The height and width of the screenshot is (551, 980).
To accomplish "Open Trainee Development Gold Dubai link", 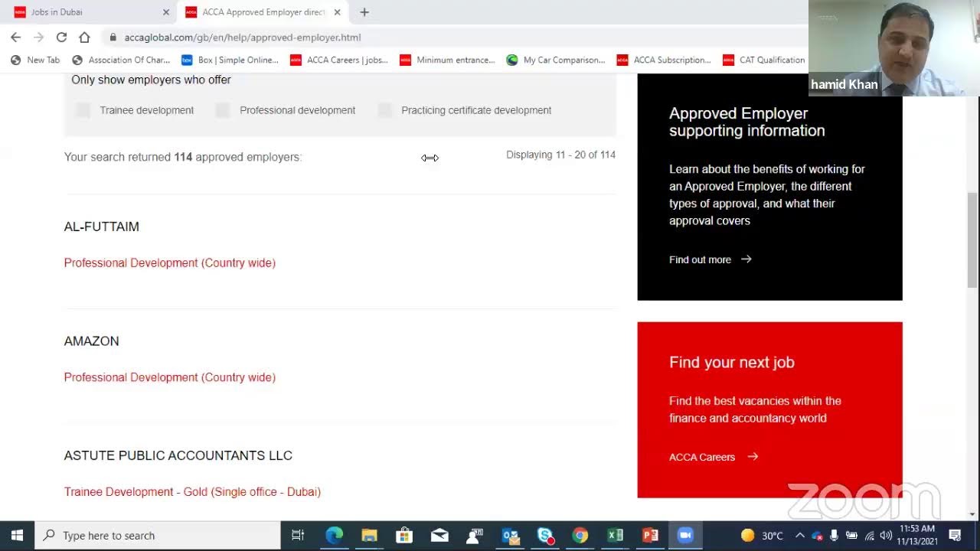I will 192,492.
